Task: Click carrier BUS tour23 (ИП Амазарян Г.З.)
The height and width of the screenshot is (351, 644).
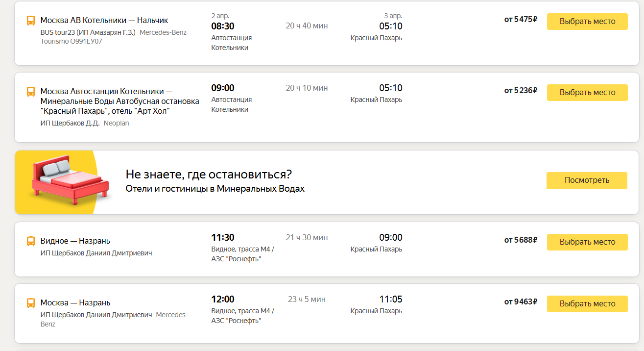Action: (88, 33)
